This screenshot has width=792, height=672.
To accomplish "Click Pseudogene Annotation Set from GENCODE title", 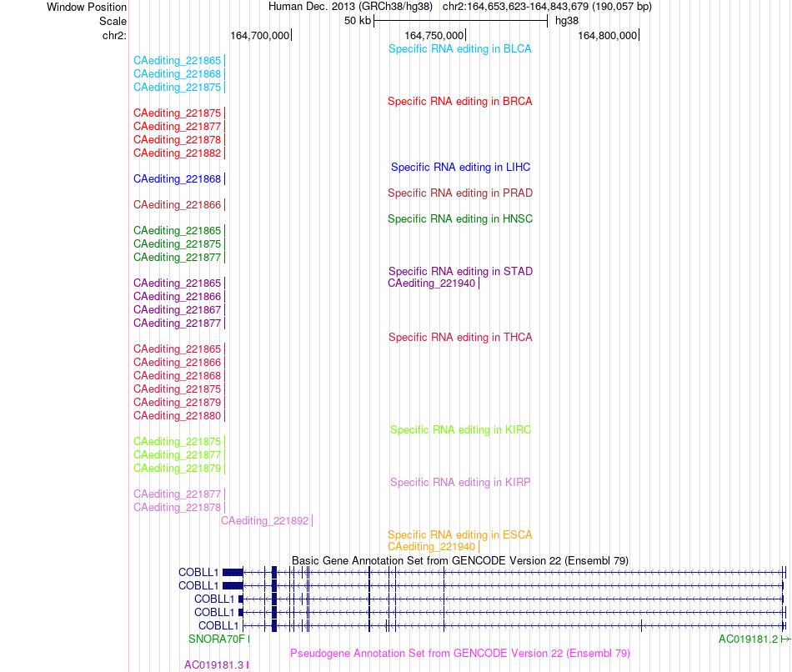I will [x=460, y=654].
